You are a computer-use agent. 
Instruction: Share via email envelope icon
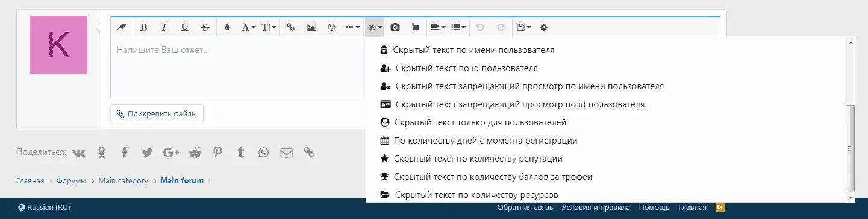(x=286, y=153)
